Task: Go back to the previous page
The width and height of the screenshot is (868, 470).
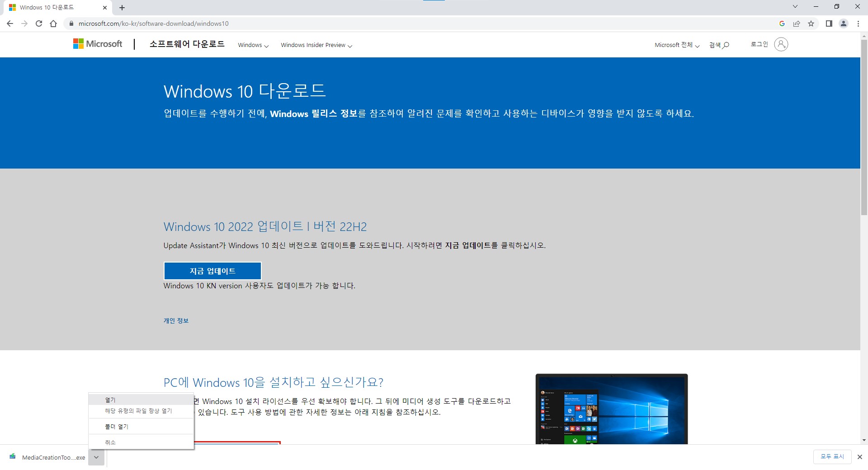Action: tap(10, 23)
